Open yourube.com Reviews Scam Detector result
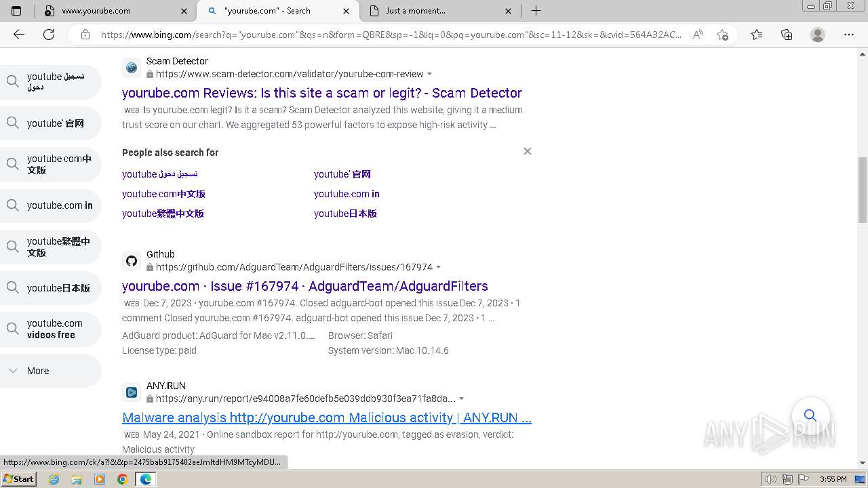This screenshot has height=488, width=868. click(322, 93)
